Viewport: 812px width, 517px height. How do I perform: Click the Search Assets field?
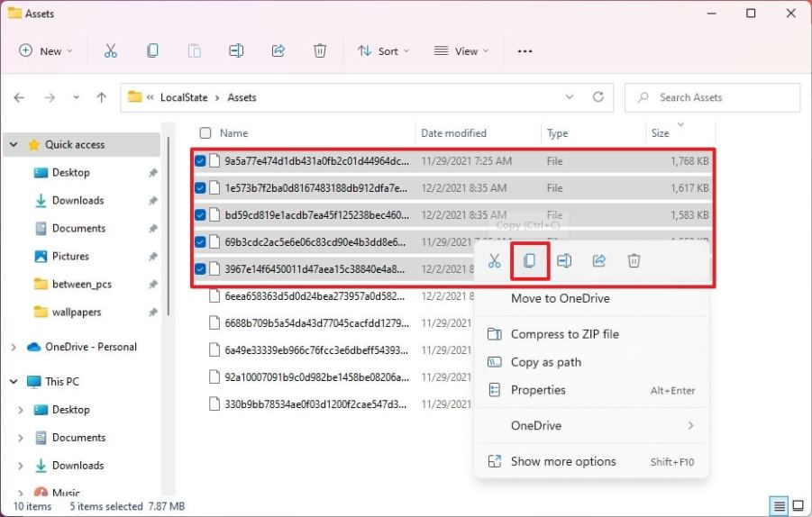click(x=712, y=97)
